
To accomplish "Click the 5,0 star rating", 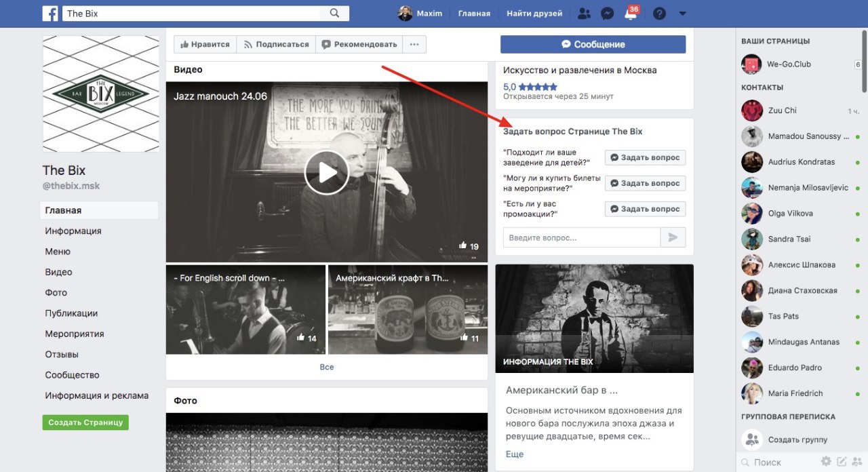I will coord(530,87).
